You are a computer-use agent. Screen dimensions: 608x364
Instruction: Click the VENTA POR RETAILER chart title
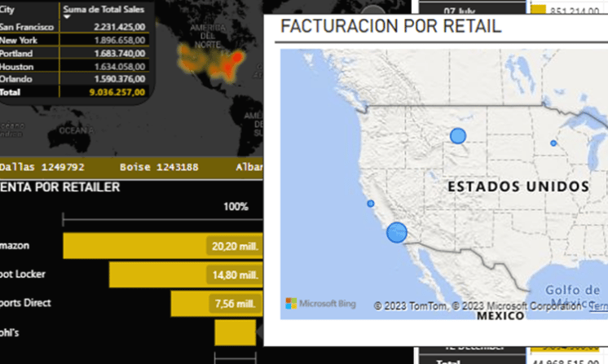pos(59,187)
